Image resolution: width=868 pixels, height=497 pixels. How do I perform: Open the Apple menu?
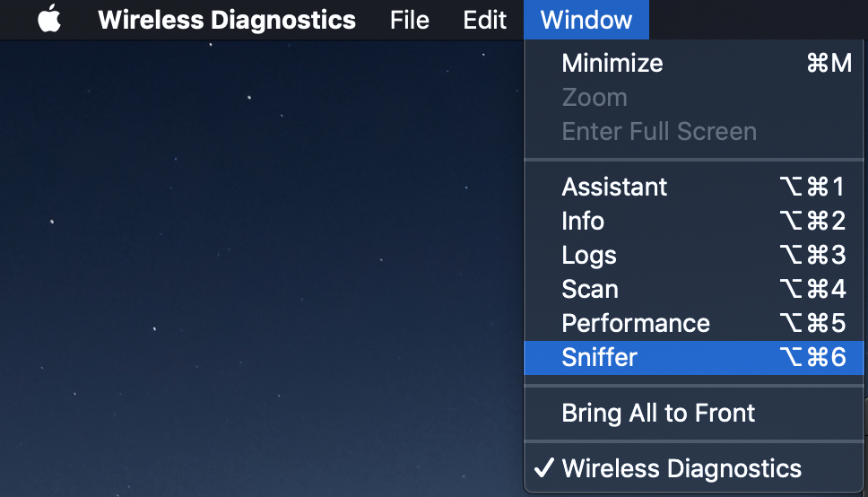[x=49, y=20]
